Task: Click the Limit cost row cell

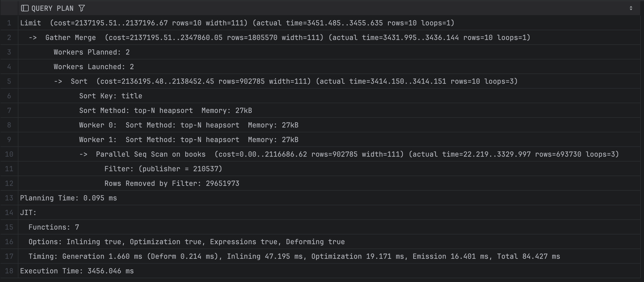Action: pyautogui.click(x=237, y=23)
